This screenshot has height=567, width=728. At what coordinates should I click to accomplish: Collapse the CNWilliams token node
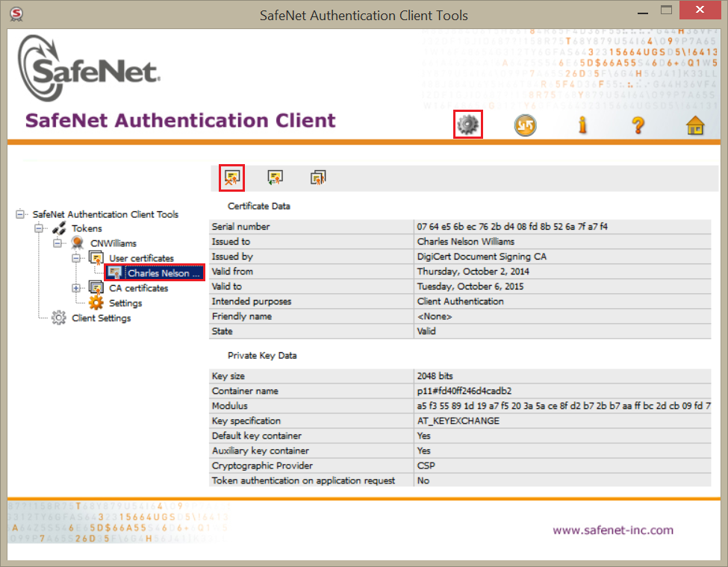click(x=57, y=244)
